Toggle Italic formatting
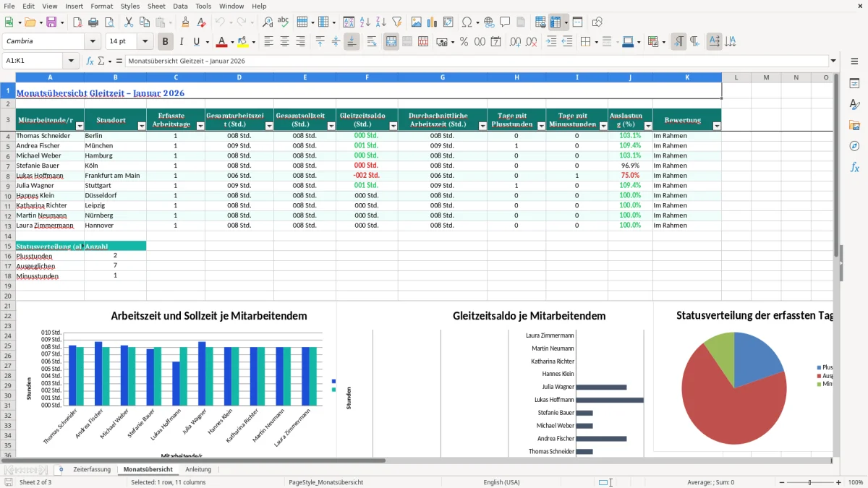The height and width of the screenshot is (488, 868). click(x=182, y=42)
